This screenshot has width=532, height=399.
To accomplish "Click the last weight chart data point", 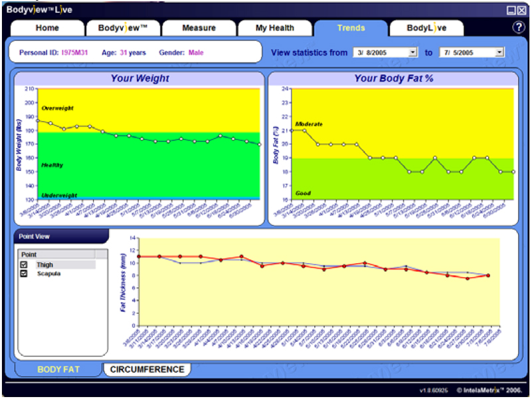I will click(260, 144).
